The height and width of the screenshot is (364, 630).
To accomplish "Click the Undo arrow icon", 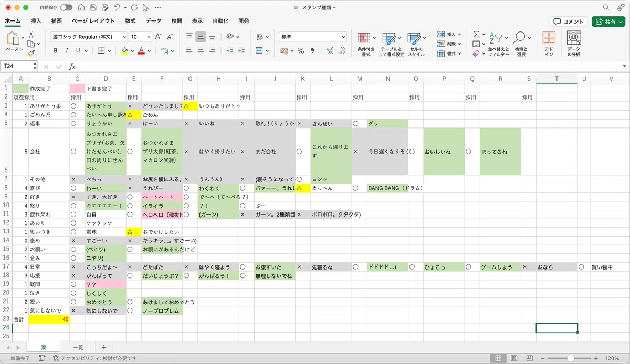I will (x=117, y=8).
